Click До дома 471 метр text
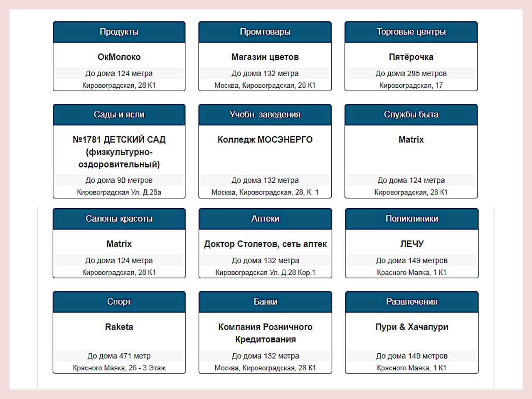 pyautogui.click(x=119, y=356)
